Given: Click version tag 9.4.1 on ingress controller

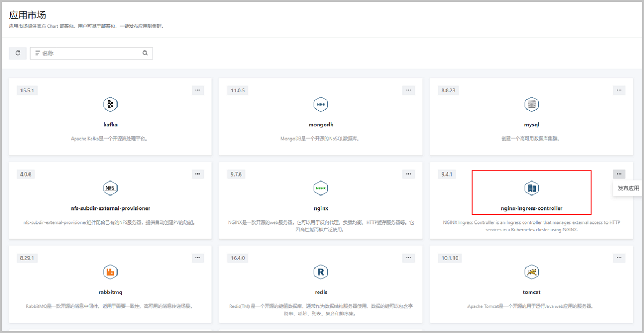Looking at the screenshot, I should pyautogui.click(x=447, y=174).
